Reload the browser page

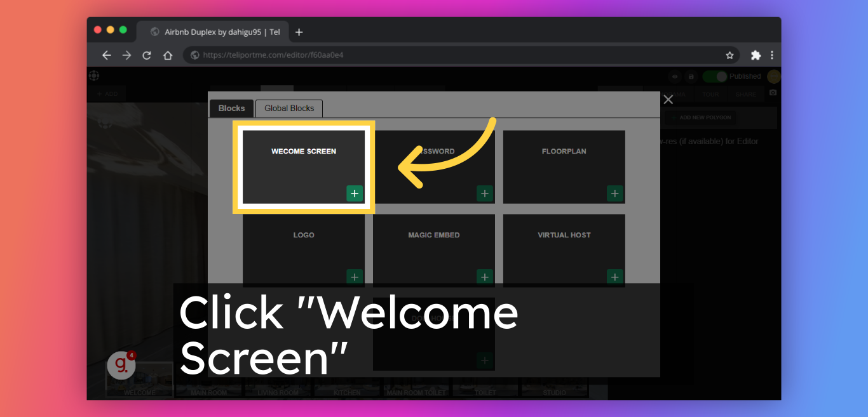click(x=147, y=55)
